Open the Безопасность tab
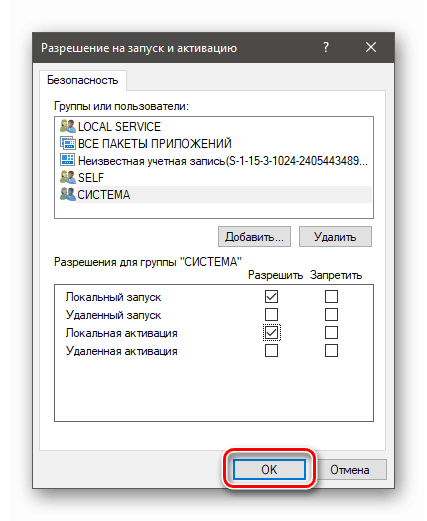 click(83, 80)
